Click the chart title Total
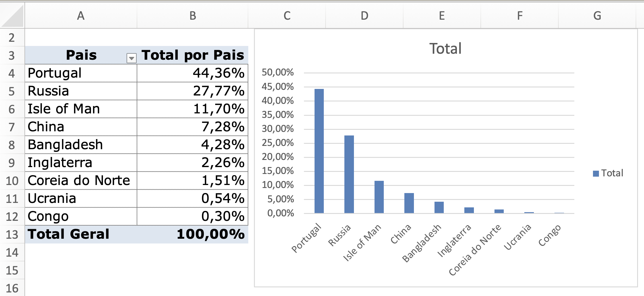This screenshot has width=644, height=296. click(445, 49)
